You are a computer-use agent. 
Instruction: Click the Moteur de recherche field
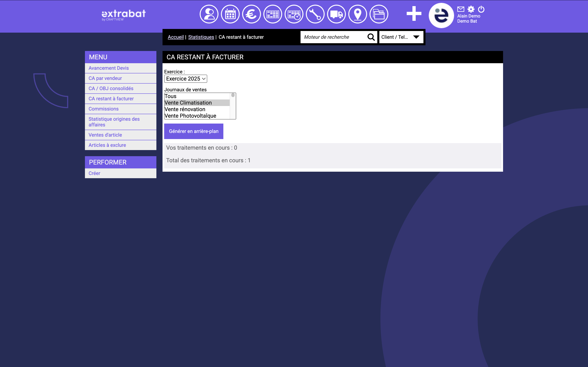333,37
